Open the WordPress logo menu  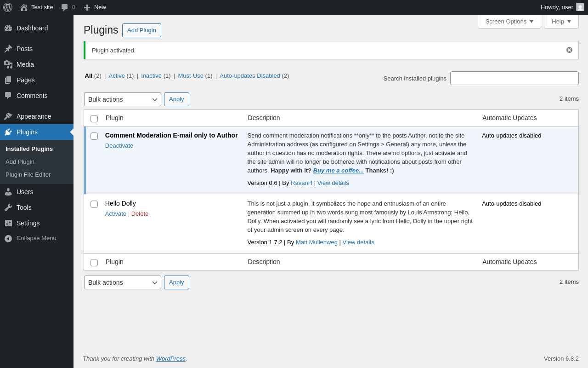pyautogui.click(x=8, y=7)
